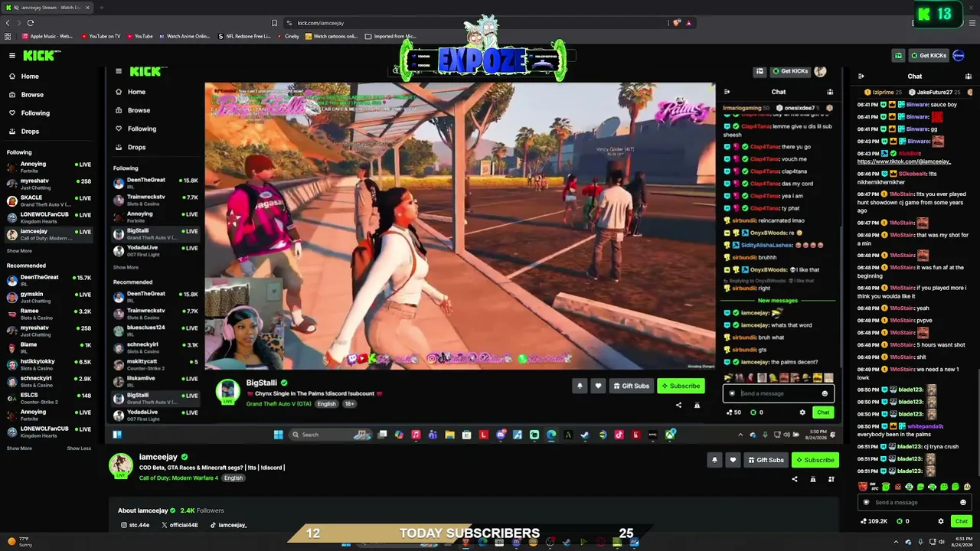Open Drops in the outer Kick sidebar

tap(30, 132)
